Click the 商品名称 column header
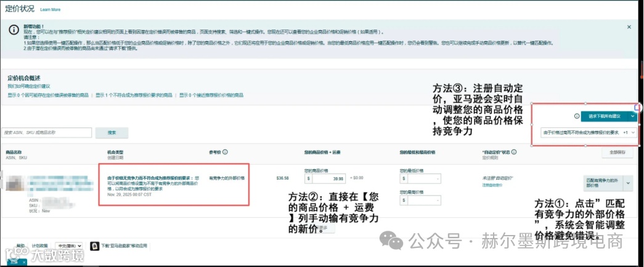The width and height of the screenshot is (644, 267). click(14, 152)
